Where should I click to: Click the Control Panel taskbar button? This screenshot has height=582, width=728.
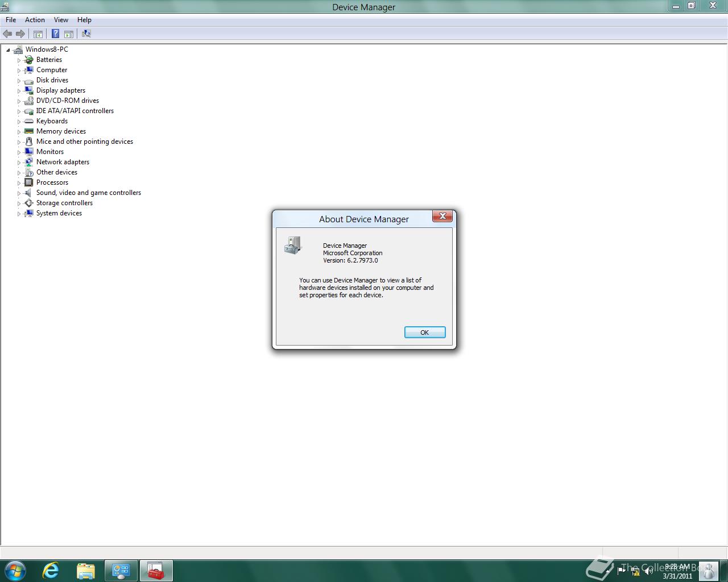pyautogui.click(x=121, y=570)
